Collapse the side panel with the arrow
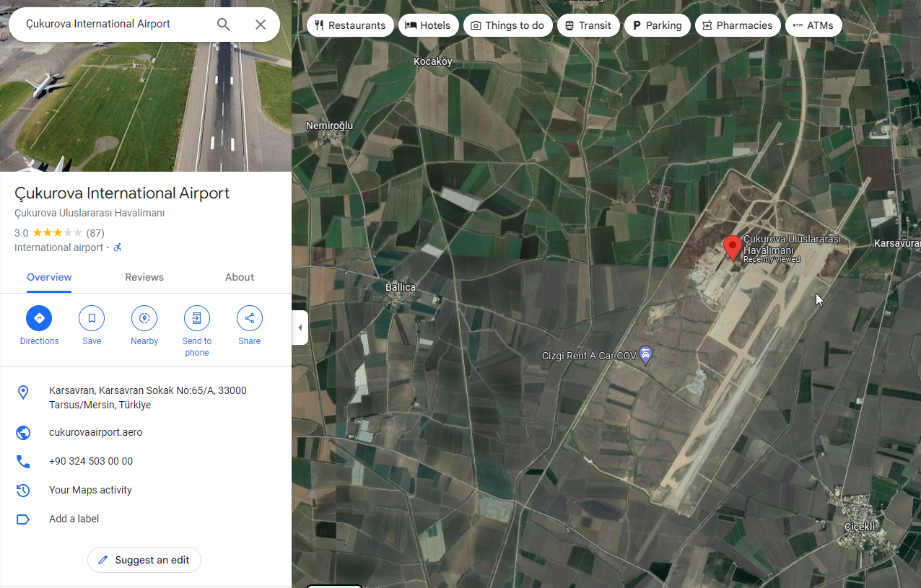Screen dimensions: 921x588 pos(300,328)
